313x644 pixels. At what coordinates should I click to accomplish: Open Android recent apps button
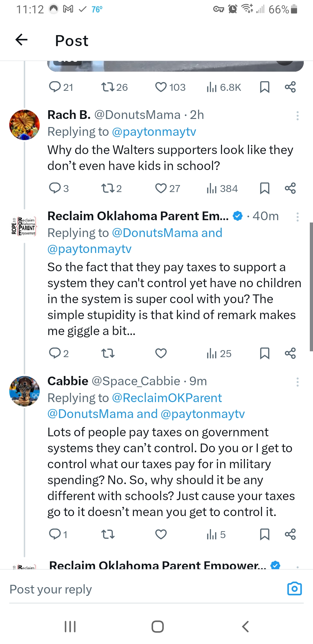pyautogui.click(x=70, y=627)
